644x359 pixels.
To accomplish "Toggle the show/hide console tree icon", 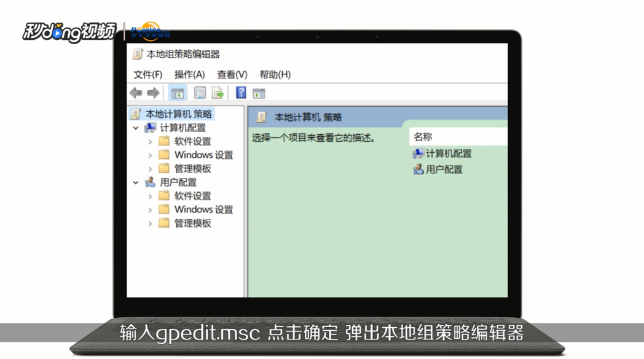I will 178,93.
